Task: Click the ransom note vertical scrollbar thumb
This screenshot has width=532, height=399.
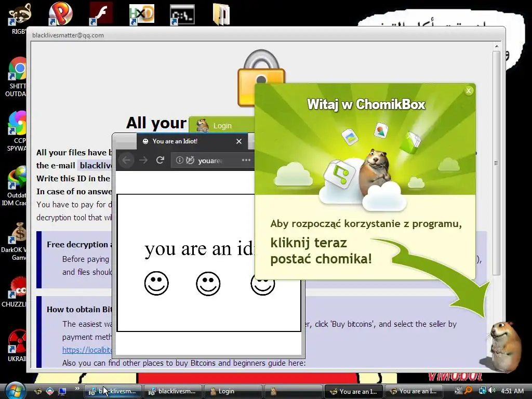Action: 496,163
